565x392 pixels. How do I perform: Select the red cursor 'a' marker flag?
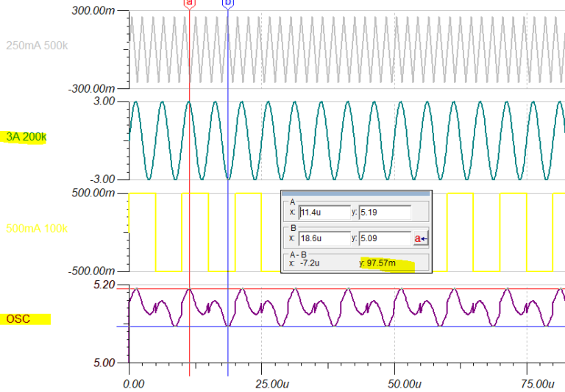point(190,4)
